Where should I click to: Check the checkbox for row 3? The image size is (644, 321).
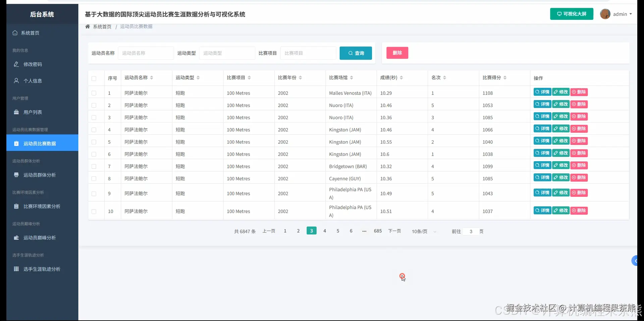pyautogui.click(x=94, y=118)
